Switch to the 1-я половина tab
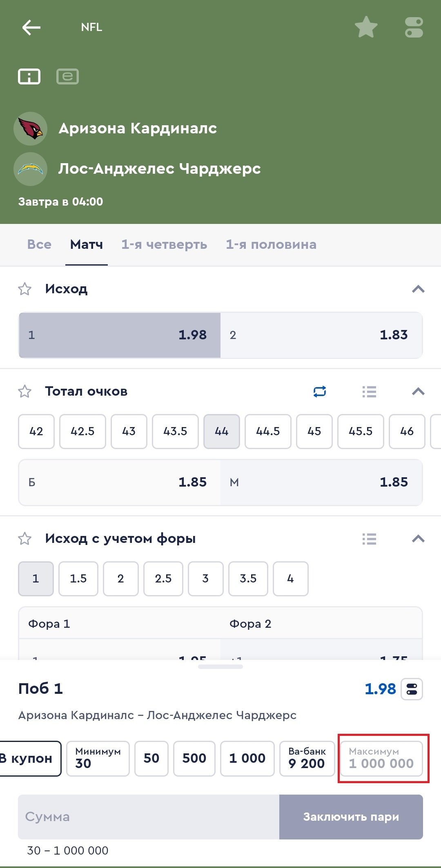The height and width of the screenshot is (868, 441). point(271,245)
